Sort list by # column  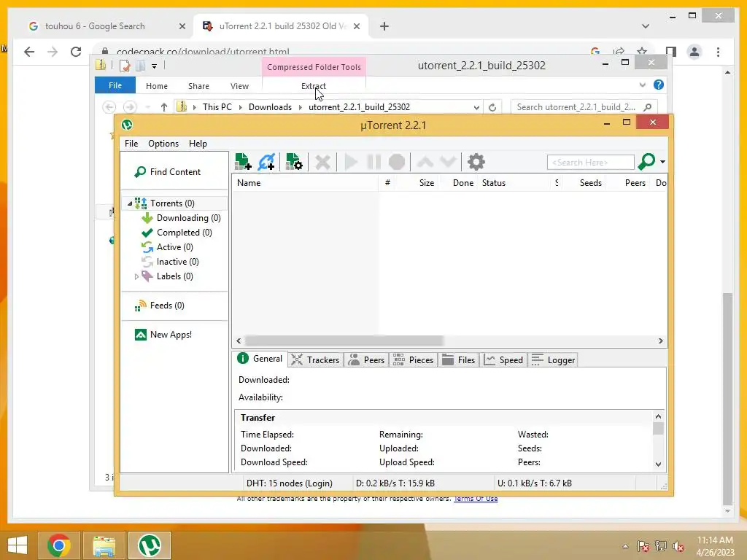point(387,183)
